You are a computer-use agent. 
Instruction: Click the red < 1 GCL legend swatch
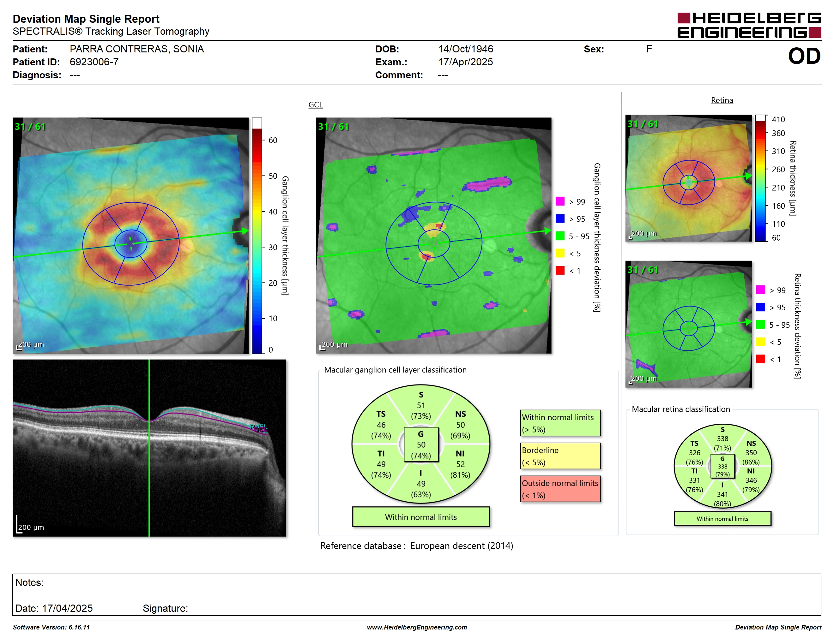tap(560, 271)
